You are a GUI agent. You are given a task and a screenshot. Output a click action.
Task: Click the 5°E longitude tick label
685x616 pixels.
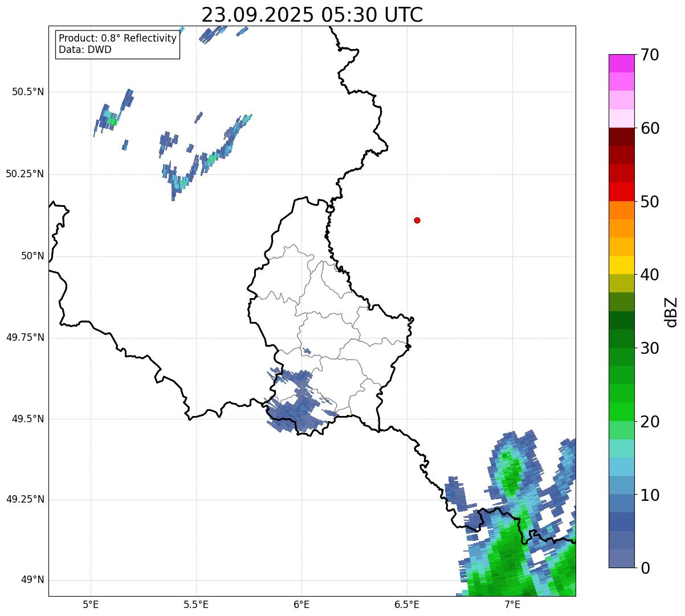click(x=91, y=605)
